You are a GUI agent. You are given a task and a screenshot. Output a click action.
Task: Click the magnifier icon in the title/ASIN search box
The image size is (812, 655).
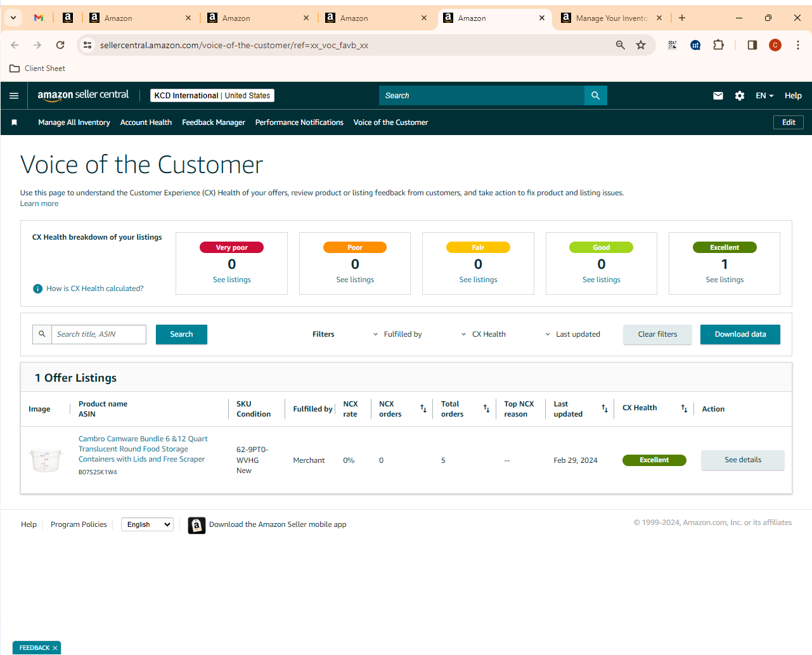click(42, 334)
